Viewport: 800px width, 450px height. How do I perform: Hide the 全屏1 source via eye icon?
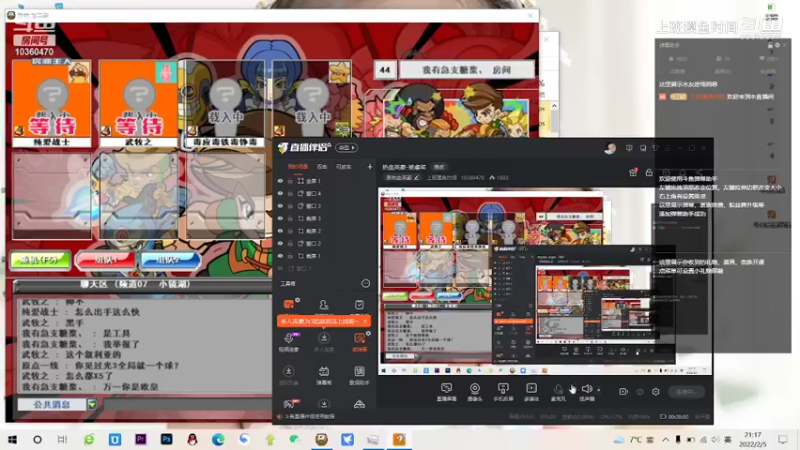tap(280, 181)
